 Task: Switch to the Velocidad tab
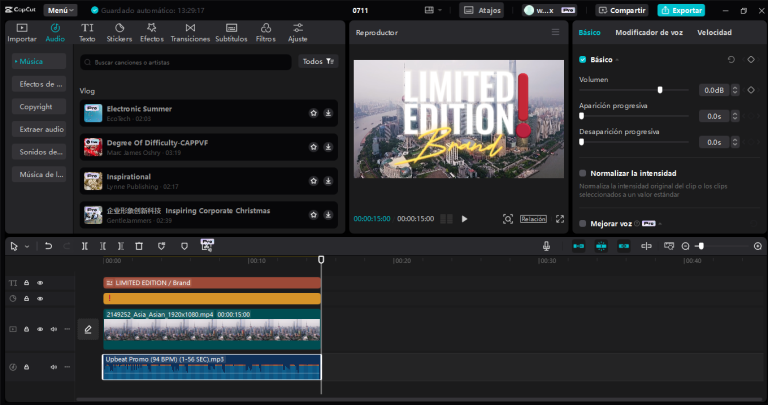coord(714,32)
